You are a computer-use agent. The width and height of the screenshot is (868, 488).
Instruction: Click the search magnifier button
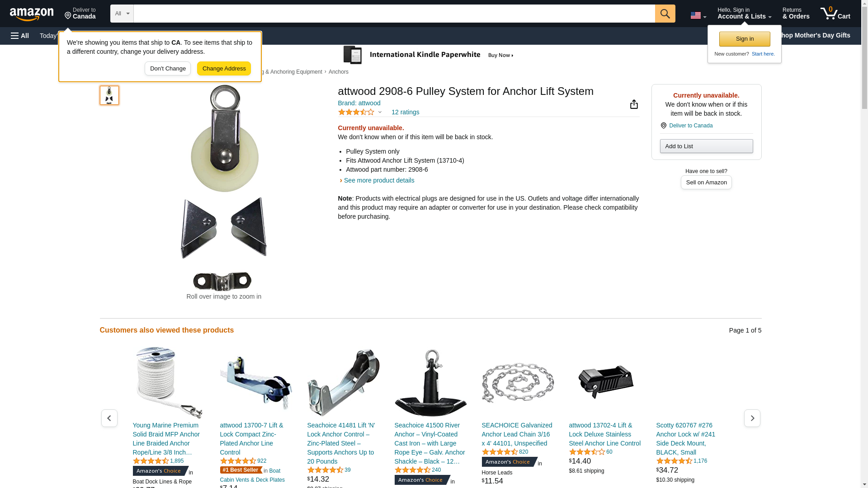[665, 14]
